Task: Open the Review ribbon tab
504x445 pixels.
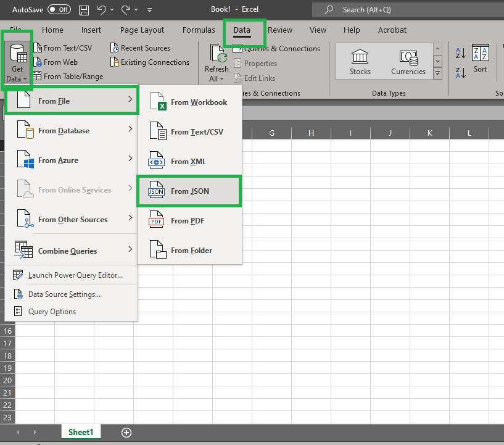Action: [x=280, y=30]
